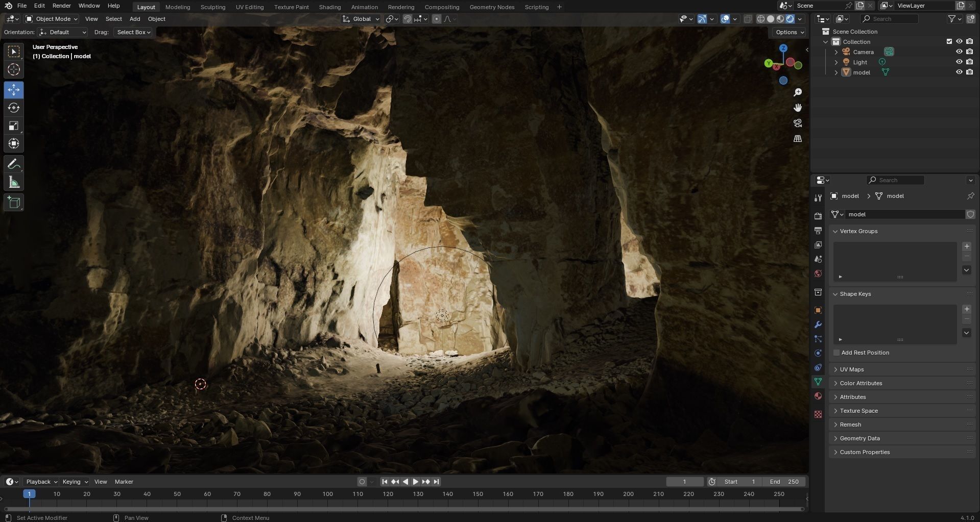Switch to the Shading workspace tab

(x=330, y=7)
